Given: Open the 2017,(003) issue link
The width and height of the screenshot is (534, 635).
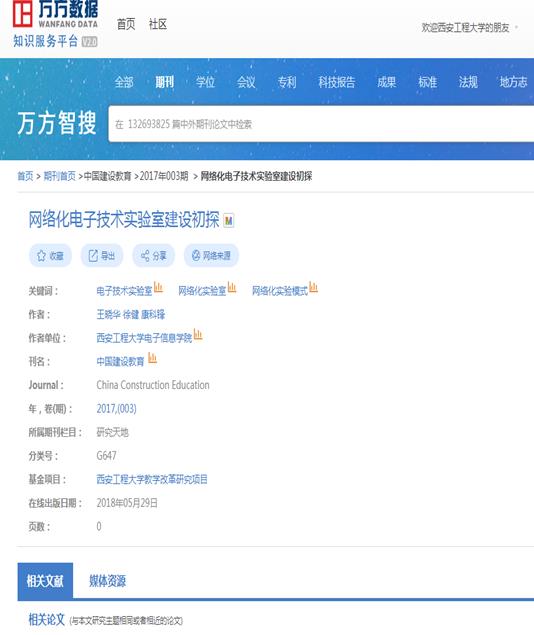Looking at the screenshot, I should (117, 409).
